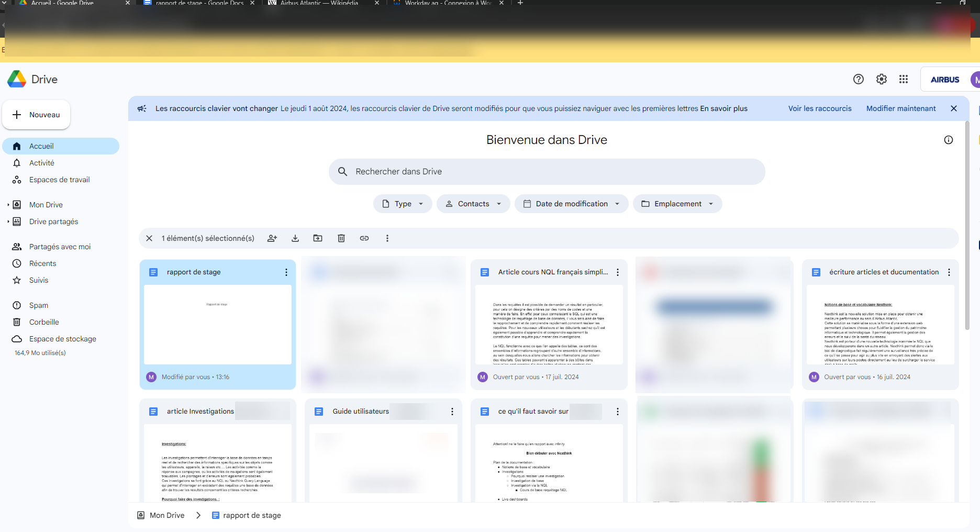This screenshot has width=980, height=532.
Task: Expand Mon Drive in the sidebar
Action: click(7, 204)
